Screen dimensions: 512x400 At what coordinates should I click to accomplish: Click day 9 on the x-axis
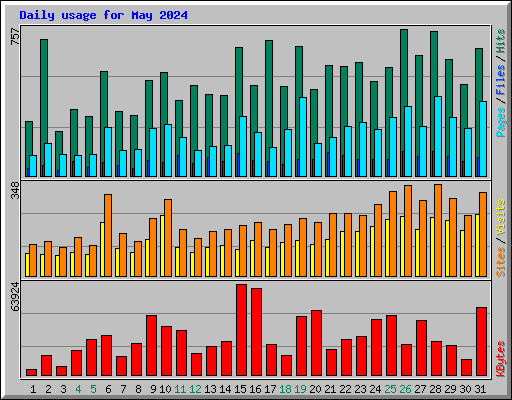(153, 389)
